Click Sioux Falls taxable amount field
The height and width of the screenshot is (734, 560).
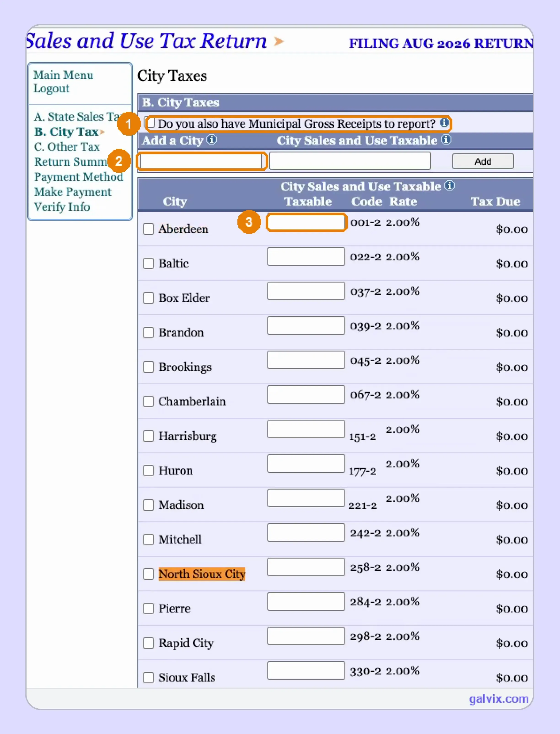[306, 670]
